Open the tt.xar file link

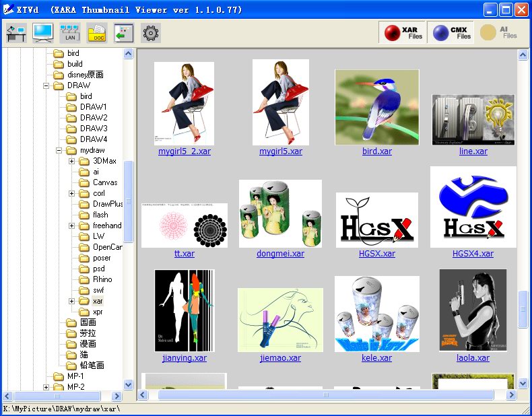[x=185, y=254]
